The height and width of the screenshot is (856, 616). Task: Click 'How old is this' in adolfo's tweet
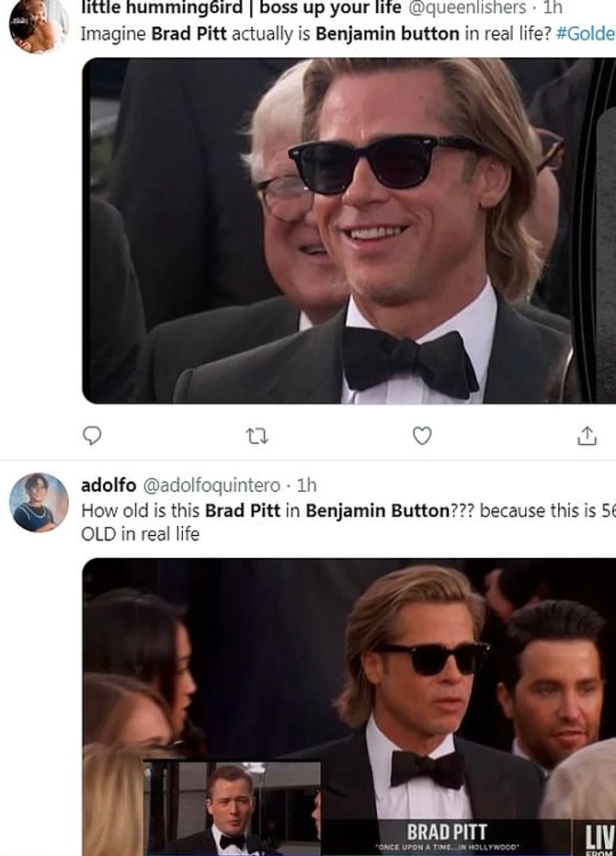[141, 510]
